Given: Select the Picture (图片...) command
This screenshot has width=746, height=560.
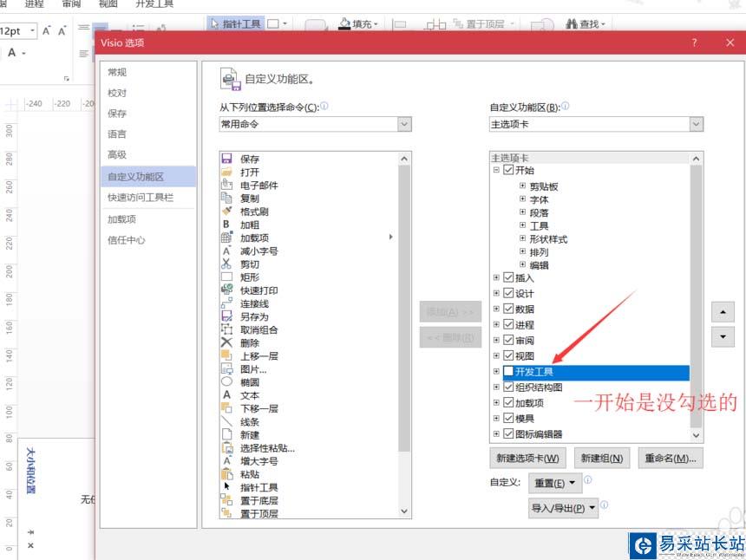Looking at the screenshot, I should (253, 369).
